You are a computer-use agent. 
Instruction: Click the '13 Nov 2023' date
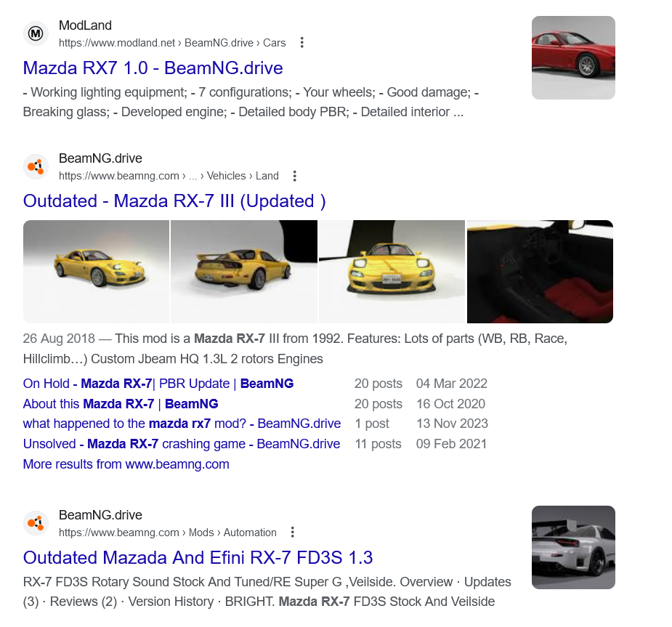[x=452, y=424]
